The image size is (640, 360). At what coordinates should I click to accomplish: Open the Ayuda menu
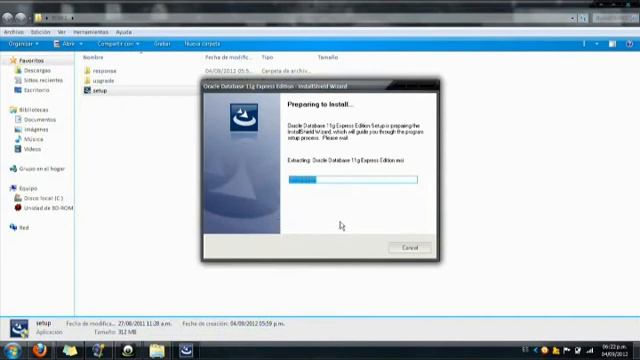(x=124, y=32)
